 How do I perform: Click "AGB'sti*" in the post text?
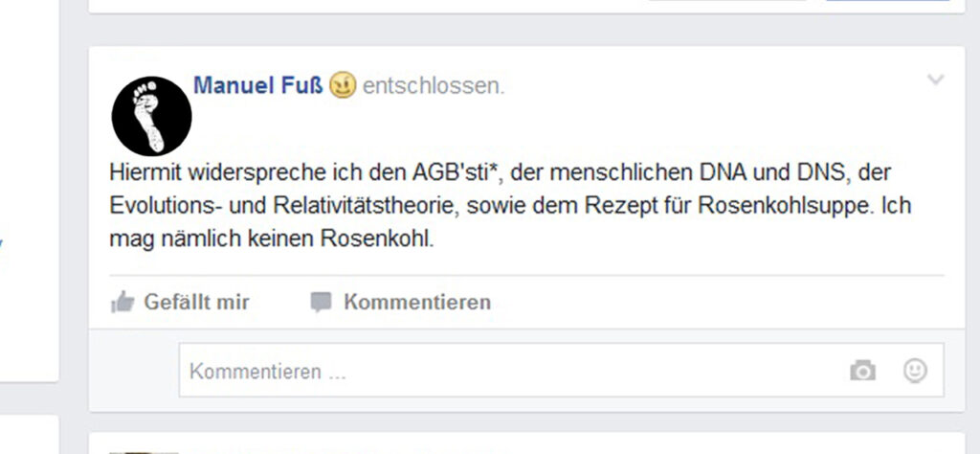(x=457, y=172)
